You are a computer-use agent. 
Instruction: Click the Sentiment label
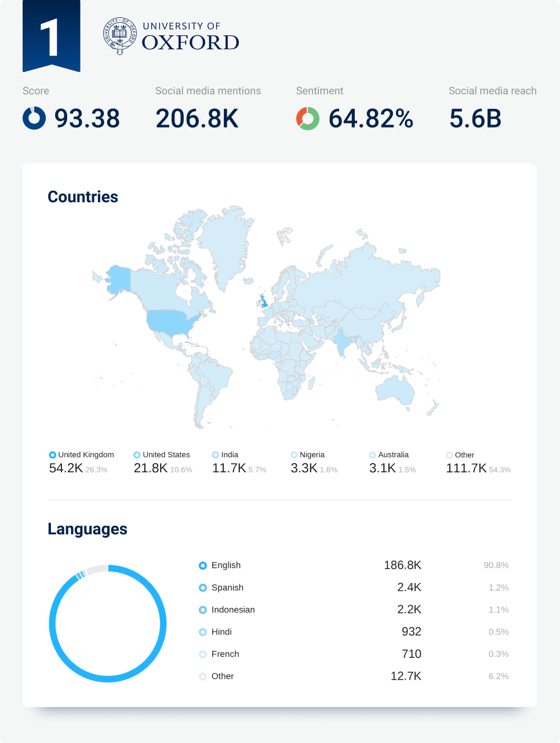[320, 91]
